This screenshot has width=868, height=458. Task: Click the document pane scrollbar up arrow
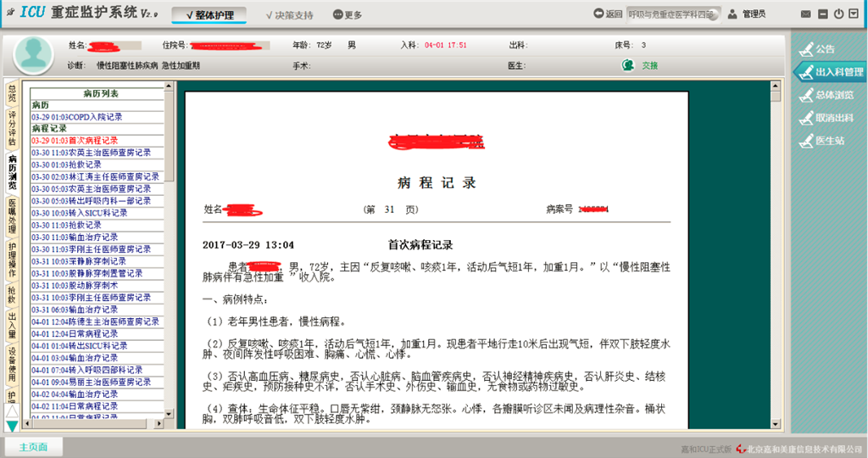pyautogui.click(x=776, y=86)
